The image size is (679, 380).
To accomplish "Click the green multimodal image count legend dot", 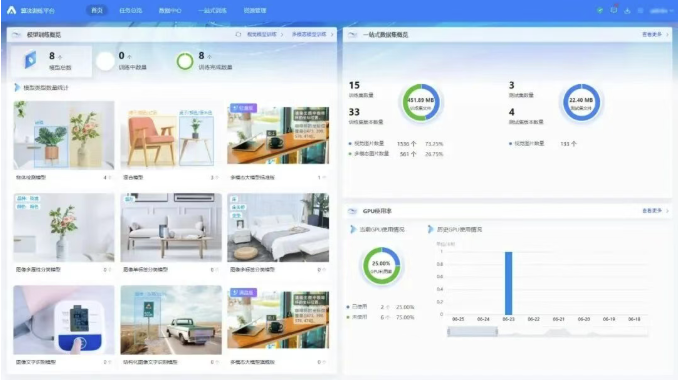I will (350, 154).
